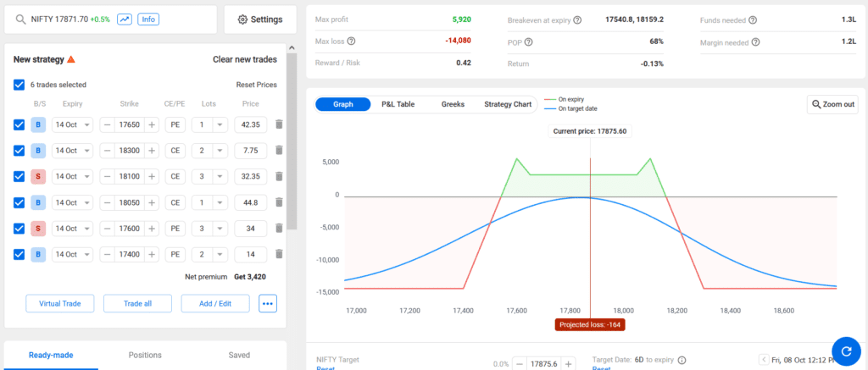This screenshot has height=370, width=868.
Task: Delete the 18100 CE trade row
Action: 279,176
